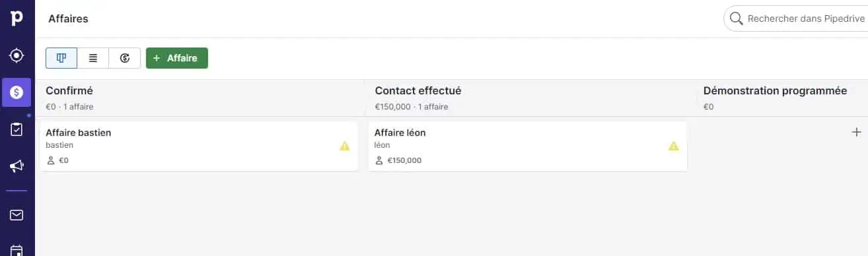Screen dimensions: 868x256
Task: Open the Activities checklist icon in sidebar
Action: [17, 129]
